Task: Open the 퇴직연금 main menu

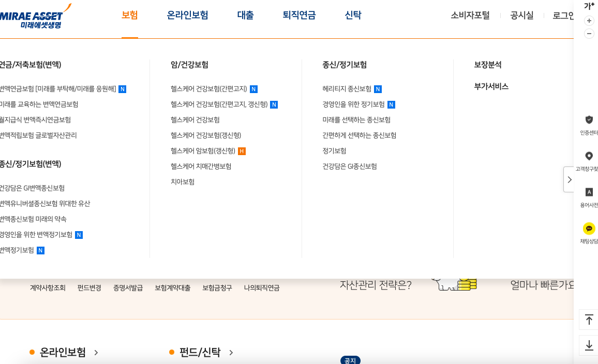Action: click(x=299, y=15)
